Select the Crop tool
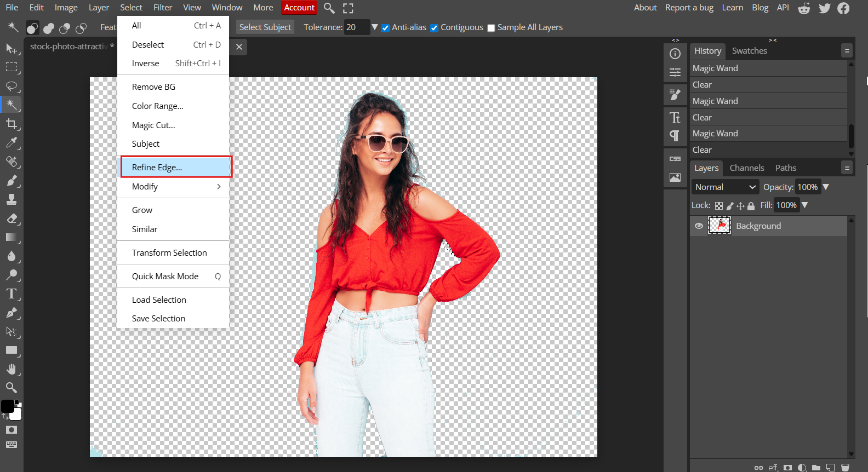Screen dimensions: 868x472 tap(11, 124)
